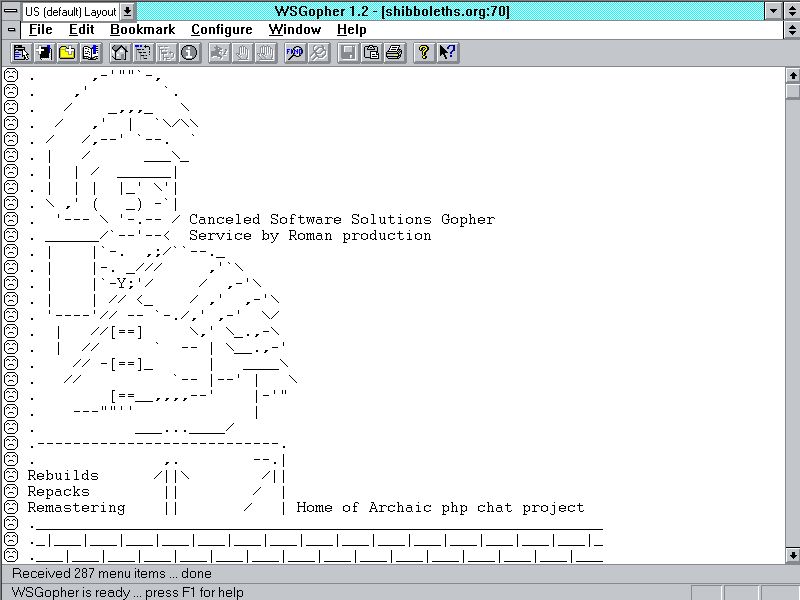Click the first toolbar icon for fetching an item
This screenshot has height=600, width=800.
(21, 53)
